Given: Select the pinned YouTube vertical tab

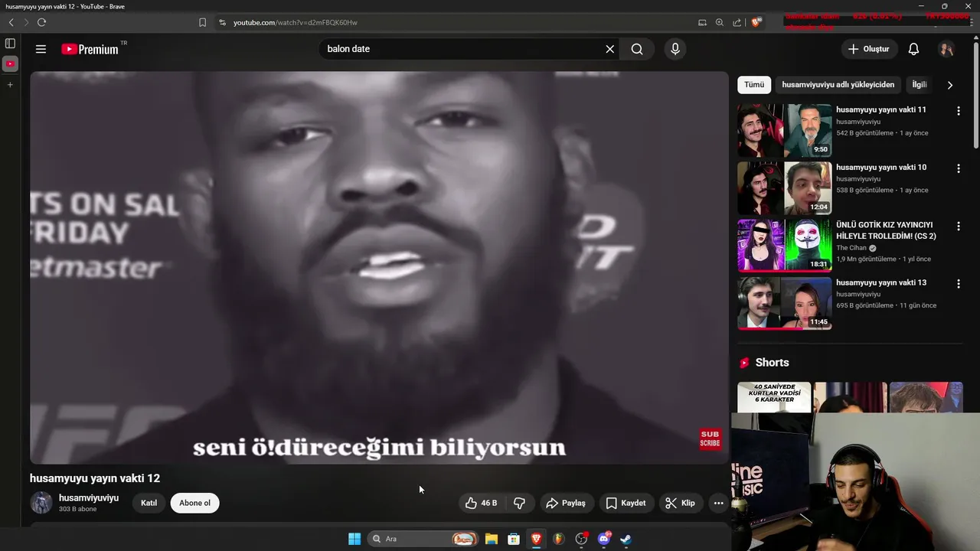Looking at the screenshot, I should click(10, 64).
